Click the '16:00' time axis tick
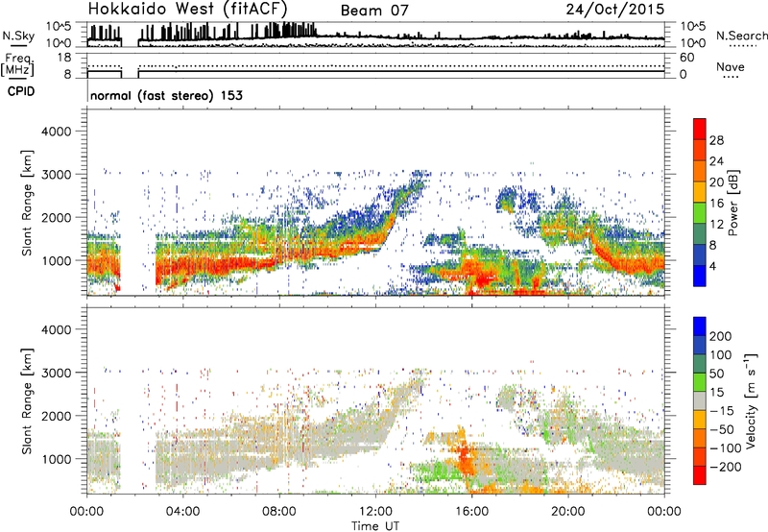The width and height of the screenshot is (768, 532). pyautogui.click(x=471, y=512)
